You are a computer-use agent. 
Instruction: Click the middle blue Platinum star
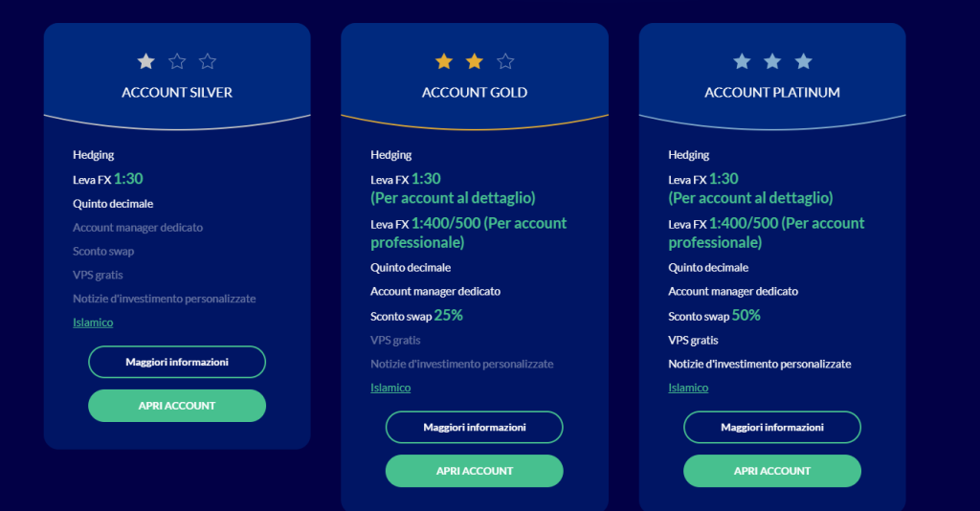(772, 61)
